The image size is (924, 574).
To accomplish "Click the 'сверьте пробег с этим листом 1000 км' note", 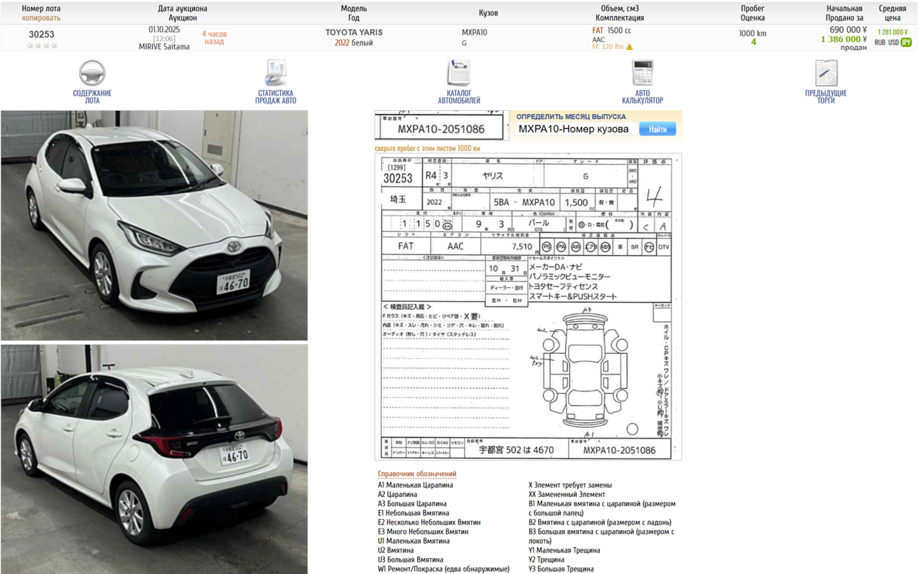I will coord(427,148).
